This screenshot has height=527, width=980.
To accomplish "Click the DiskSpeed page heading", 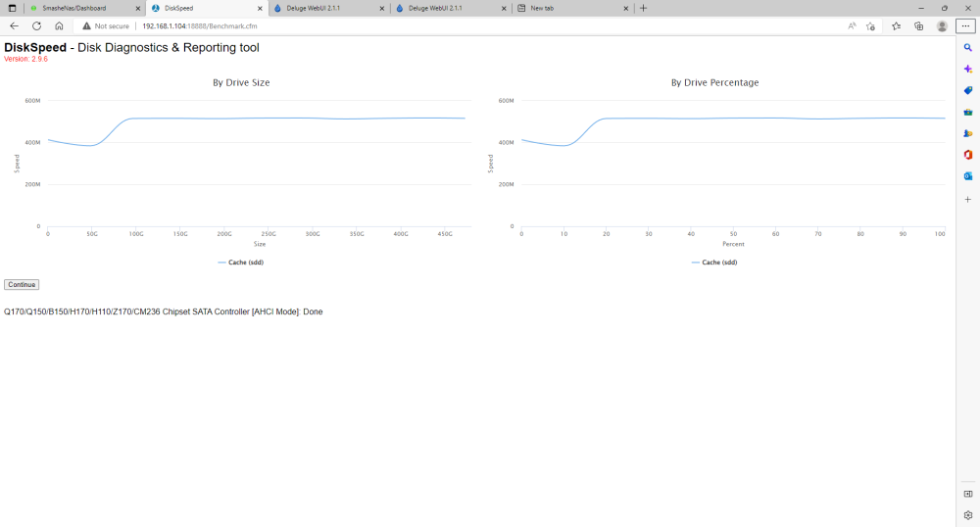I will (131, 47).
